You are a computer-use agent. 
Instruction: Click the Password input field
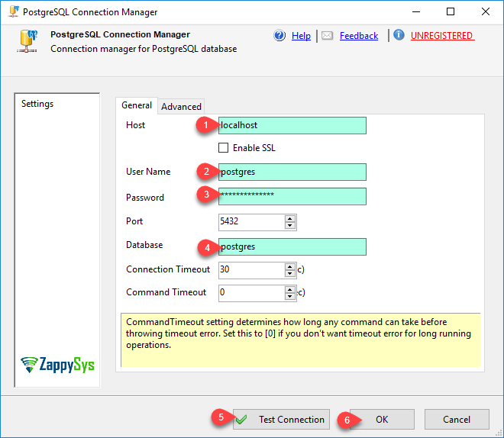tap(292, 196)
